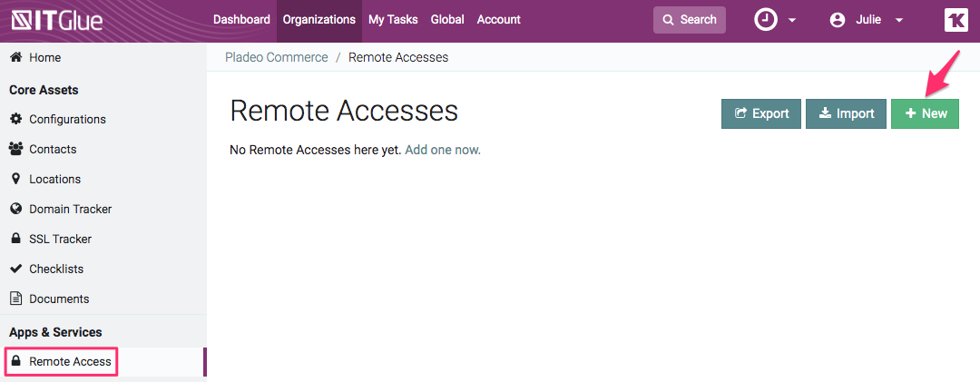Open SSL Tracker in the sidebar
The image size is (980, 382).
tap(61, 239)
